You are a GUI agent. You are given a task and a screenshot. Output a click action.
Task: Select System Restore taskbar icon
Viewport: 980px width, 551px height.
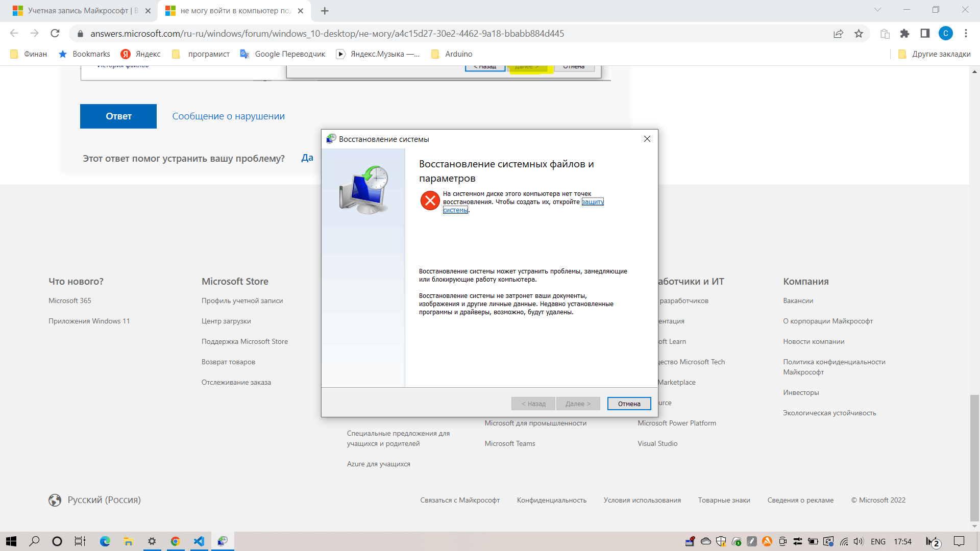(x=223, y=541)
